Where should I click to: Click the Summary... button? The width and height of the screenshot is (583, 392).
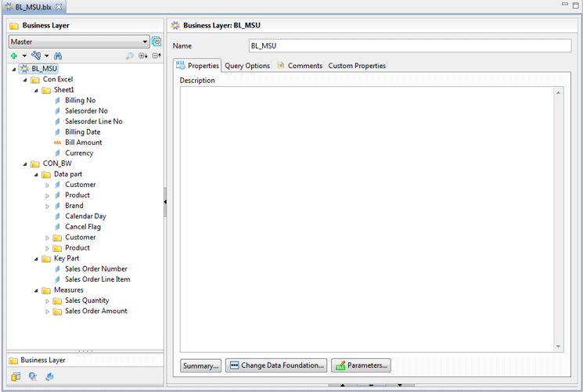tap(201, 365)
